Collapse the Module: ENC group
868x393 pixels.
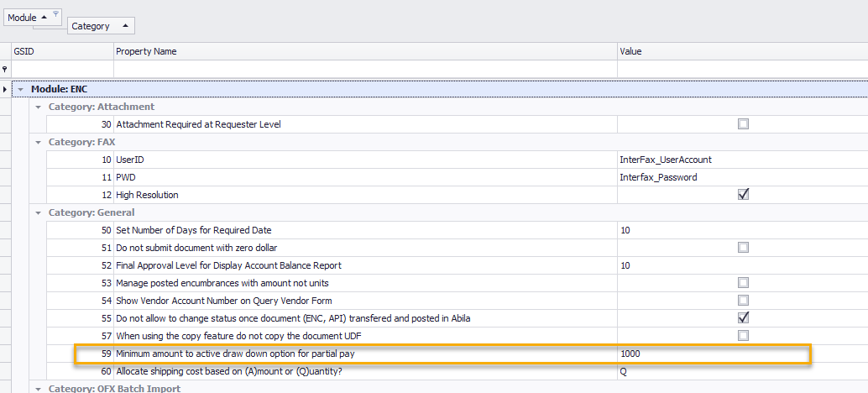coord(20,89)
